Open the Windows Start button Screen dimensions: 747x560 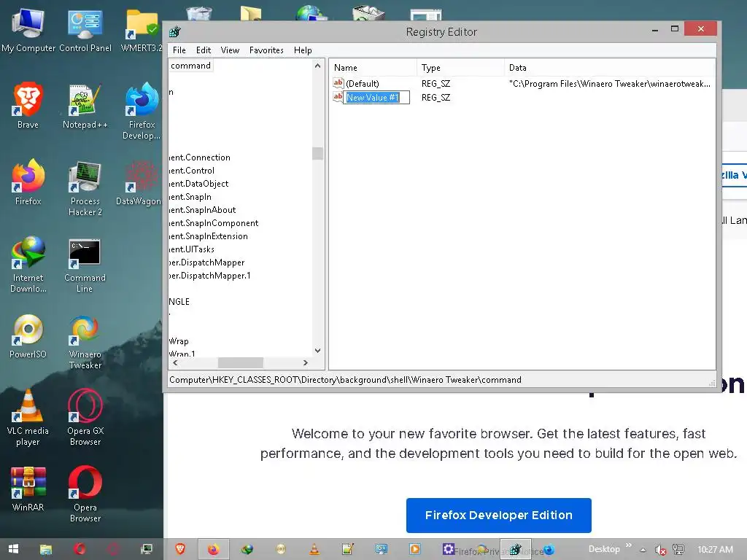13,549
